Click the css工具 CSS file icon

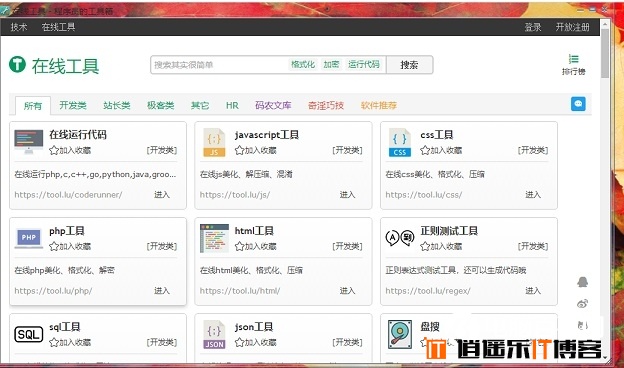400,142
